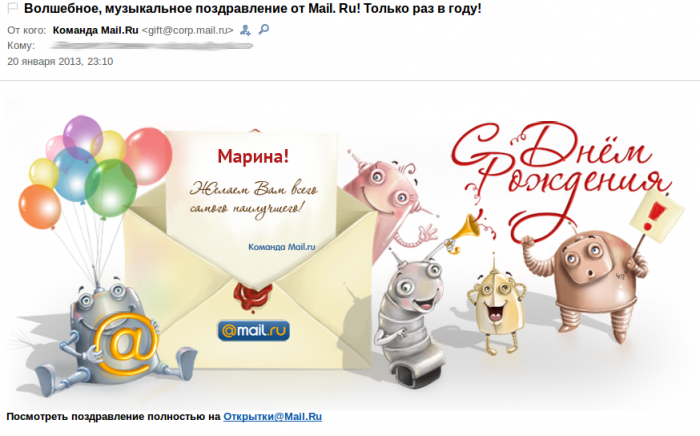The width and height of the screenshot is (700, 436).
Task: Click the message date 20 января 2013
Action: pyautogui.click(x=60, y=62)
